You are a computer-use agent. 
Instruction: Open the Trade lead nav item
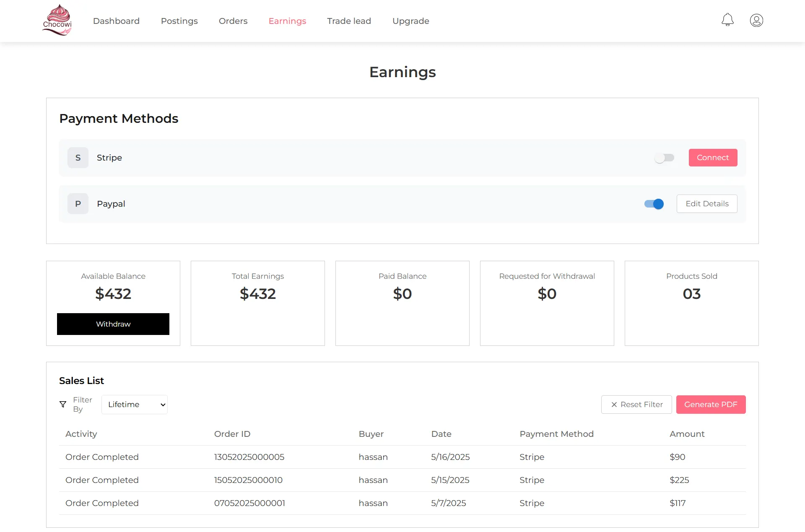coord(349,21)
